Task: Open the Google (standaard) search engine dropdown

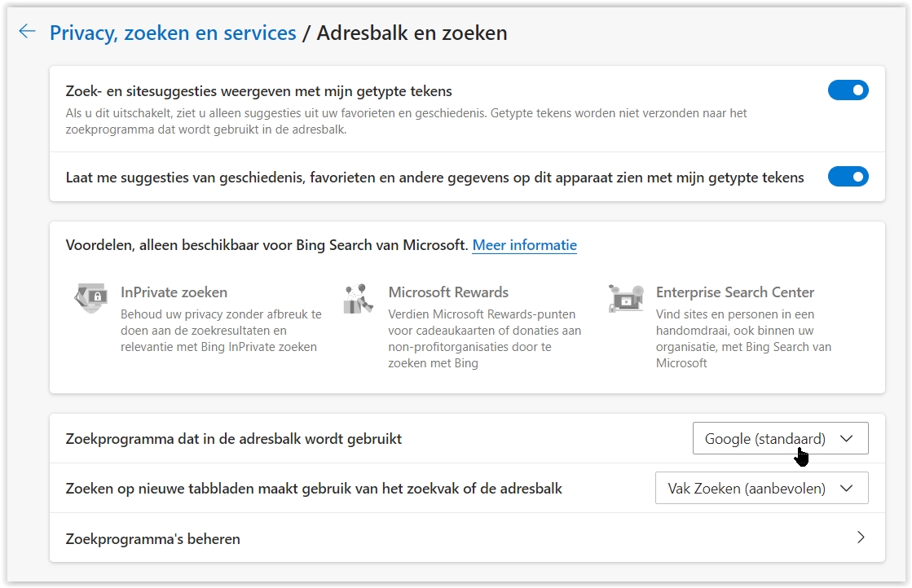Action: click(x=780, y=438)
